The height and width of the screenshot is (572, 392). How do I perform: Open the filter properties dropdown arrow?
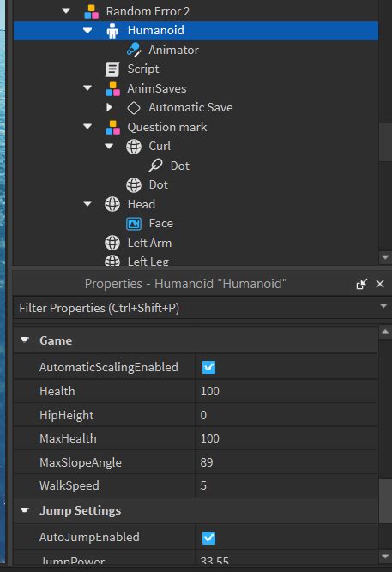coord(383,306)
